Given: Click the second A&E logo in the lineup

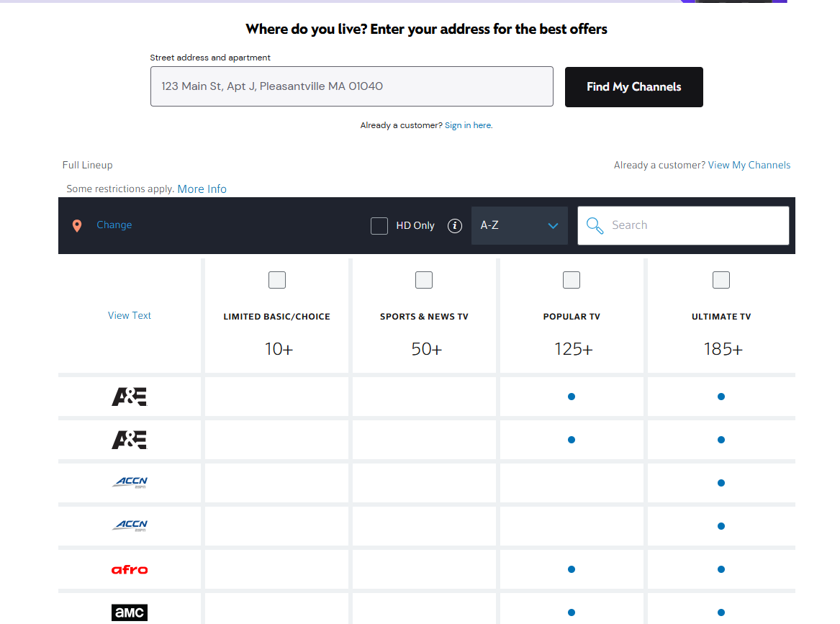Looking at the screenshot, I should click(x=129, y=439).
